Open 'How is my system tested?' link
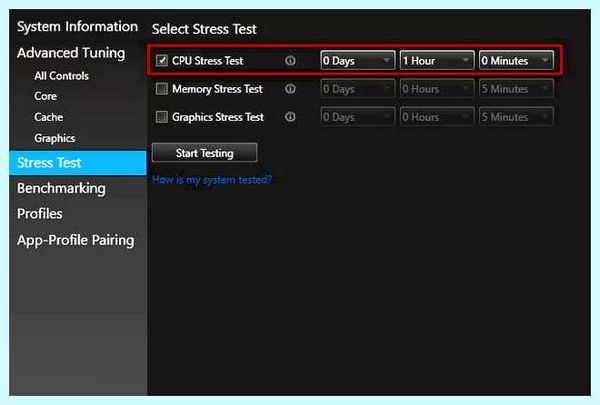 click(x=212, y=180)
